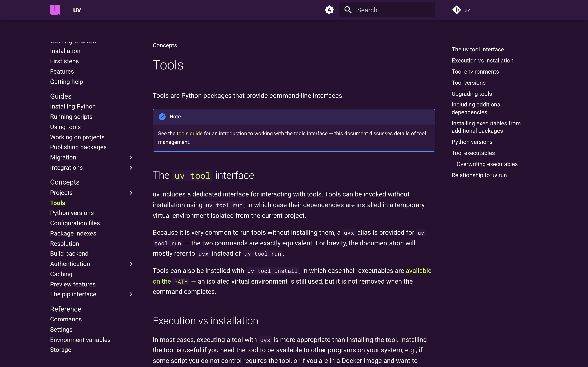Open the tools guide link
588x367 pixels.
click(x=189, y=134)
